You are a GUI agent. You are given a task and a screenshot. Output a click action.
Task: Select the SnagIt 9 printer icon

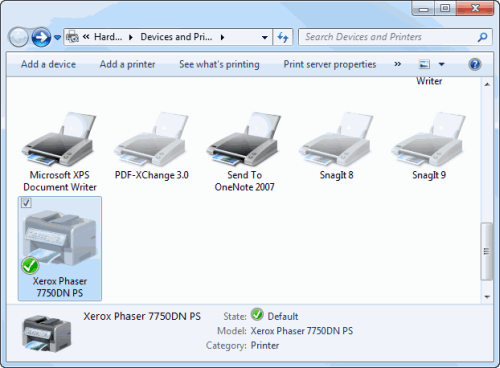click(x=429, y=139)
